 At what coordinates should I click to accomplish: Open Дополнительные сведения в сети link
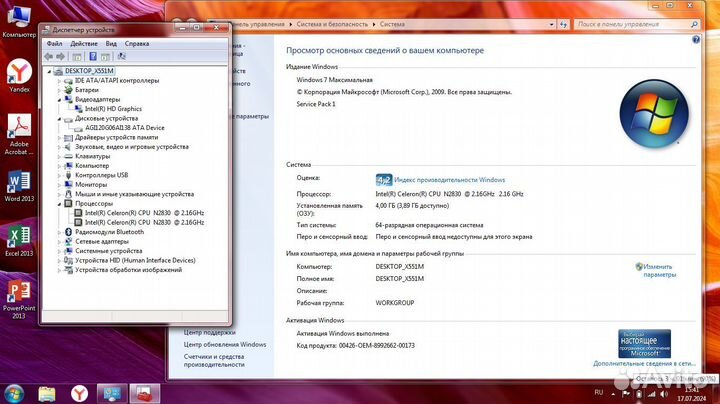tap(644, 364)
